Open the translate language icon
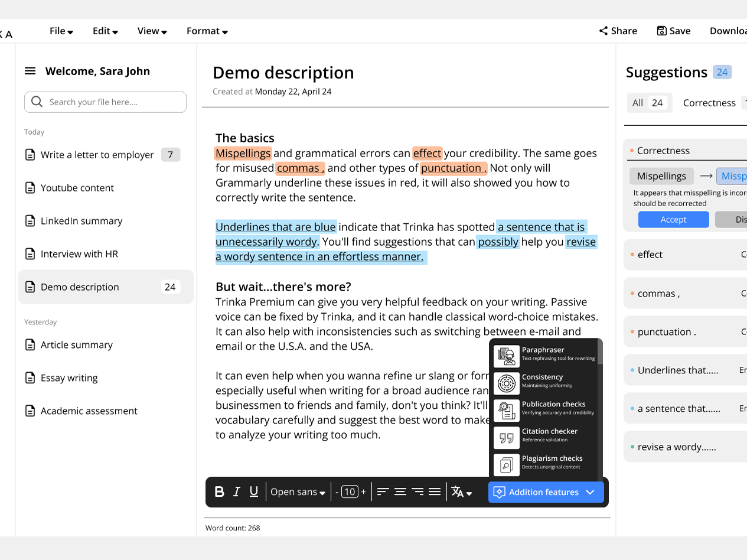 point(458,492)
